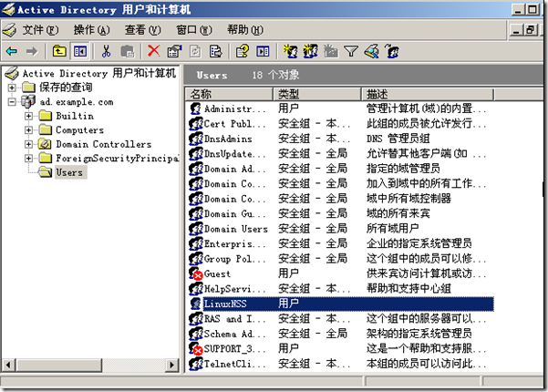Click the Create new organizational unit icon
This screenshot has width=548, height=392.
331,51
